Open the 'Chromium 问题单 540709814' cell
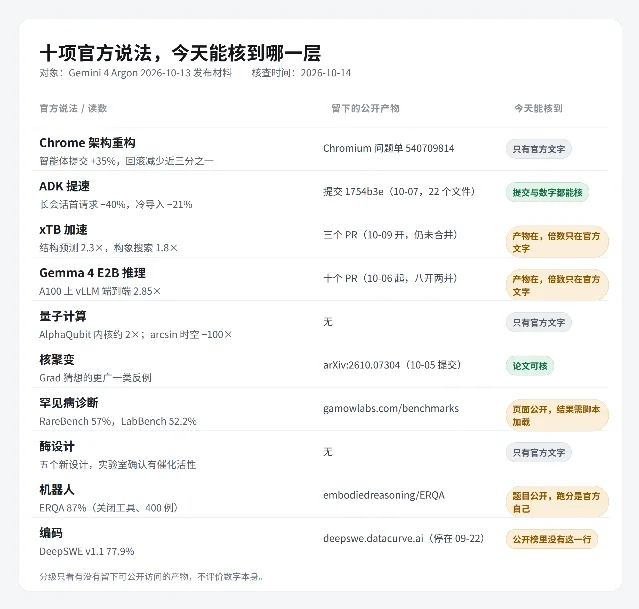Screen dimensions: 639x609 click(x=389, y=148)
